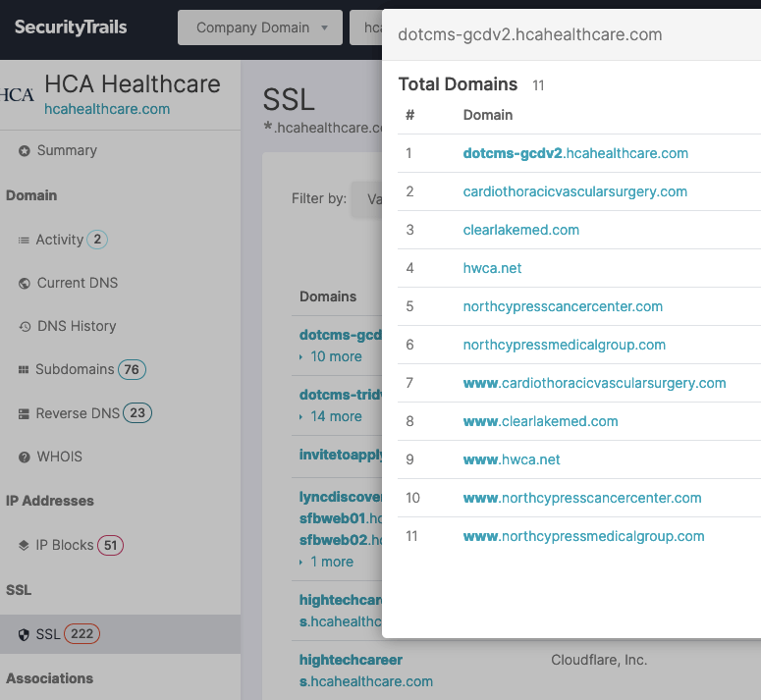Open the sfbweb02 domain link
The width and height of the screenshot is (761, 700).
341,540
